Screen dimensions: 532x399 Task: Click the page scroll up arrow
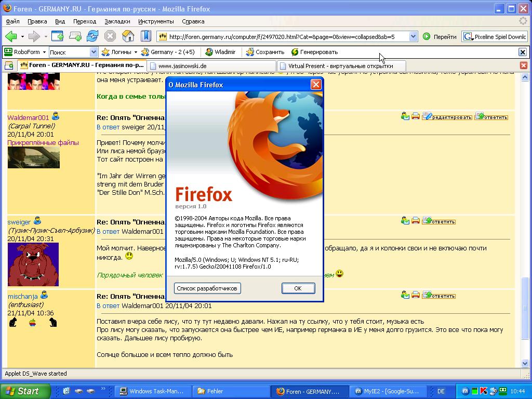click(525, 77)
